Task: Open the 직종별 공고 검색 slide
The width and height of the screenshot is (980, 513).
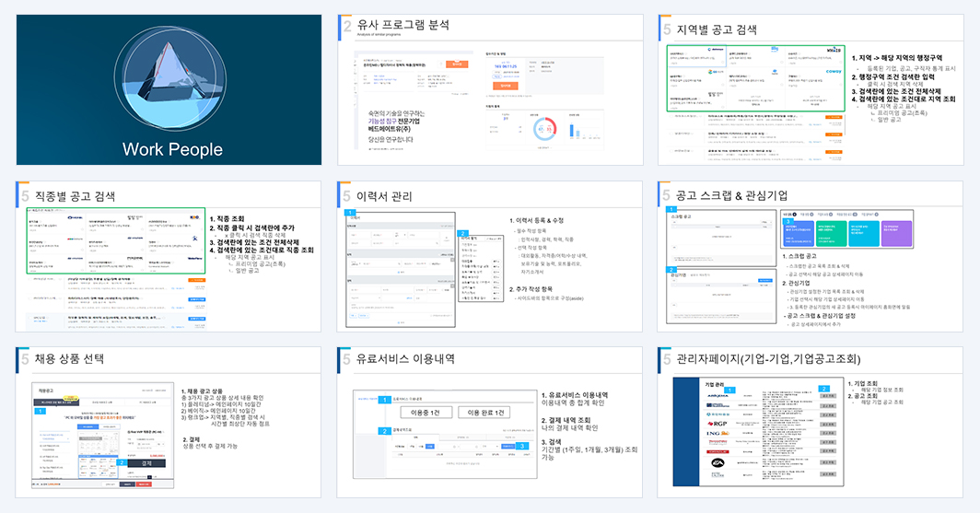Action: 169,256
